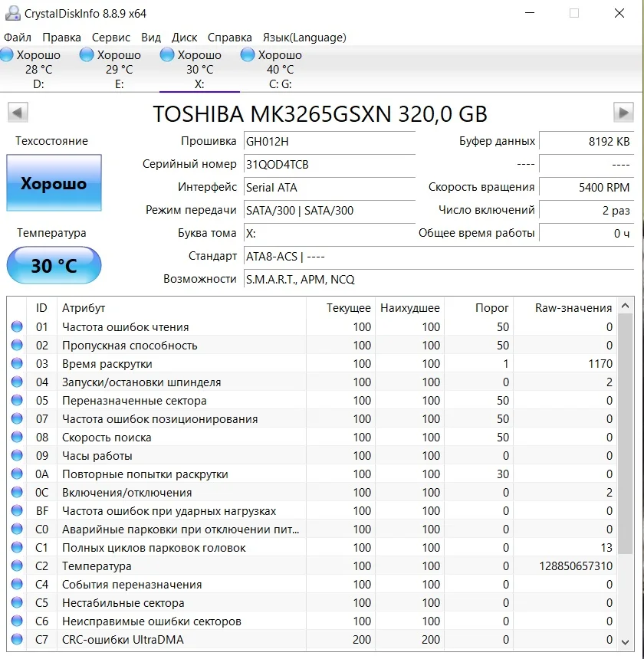
Task: Click the total work time value 0 ч
Action: [x=586, y=233]
